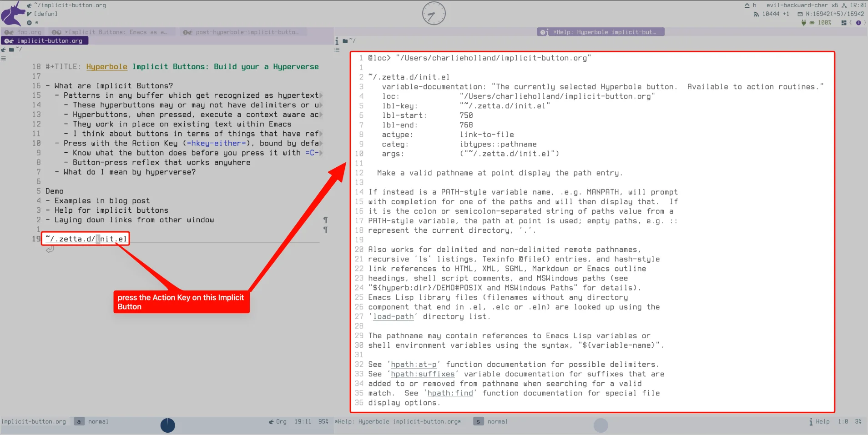
Task: Expand truncated line 'Patterns in any buffer'
Action: pos(321,95)
